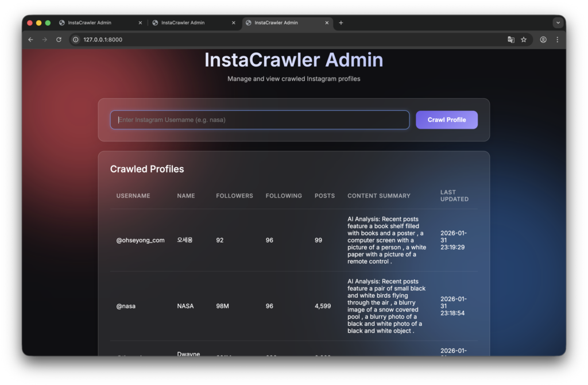588x385 pixels.
Task: Focus the Enter Instagram Username field
Action: [260, 120]
